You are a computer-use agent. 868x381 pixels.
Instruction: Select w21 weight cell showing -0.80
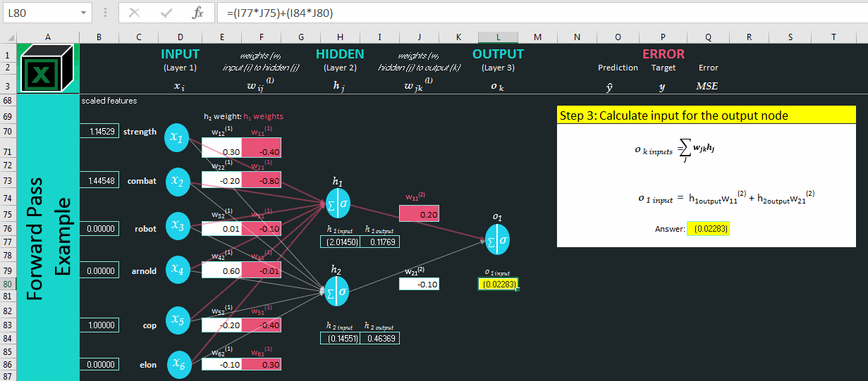pyautogui.click(x=261, y=179)
